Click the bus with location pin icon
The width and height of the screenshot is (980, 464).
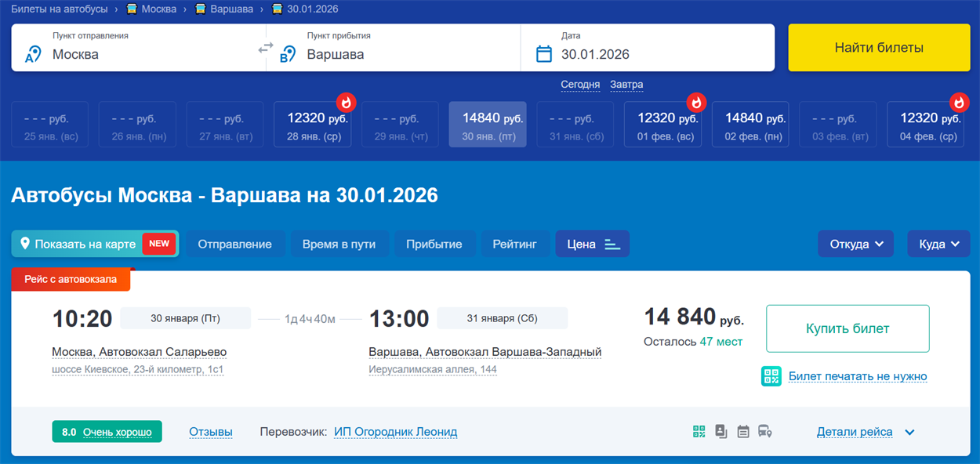(764, 431)
